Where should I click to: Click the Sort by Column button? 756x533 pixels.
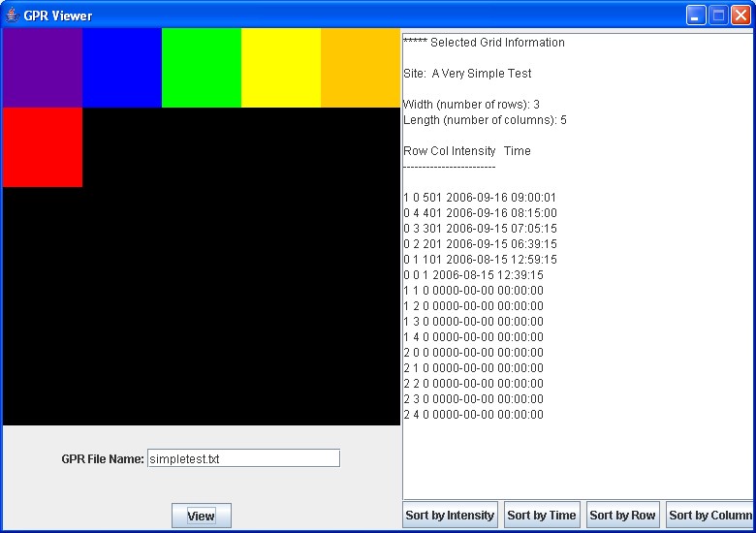[709, 516]
